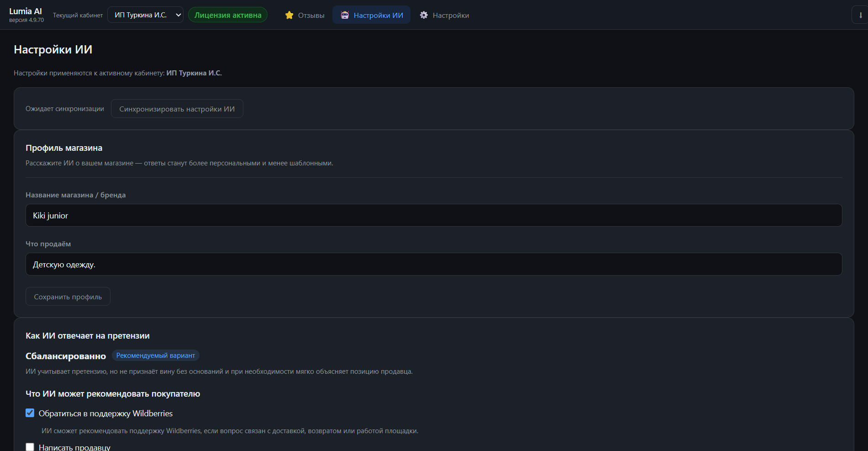Image resolution: width=868 pixels, height=451 pixels.
Task: Click the Настройки ИИ page heading
Action: pyautogui.click(x=53, y=49)
